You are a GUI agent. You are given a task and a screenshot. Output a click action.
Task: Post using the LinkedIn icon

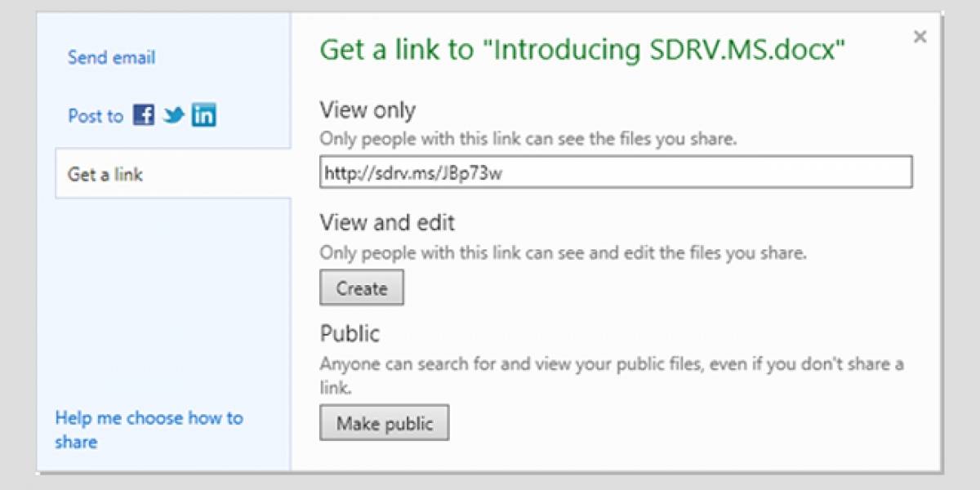(204, 115)
